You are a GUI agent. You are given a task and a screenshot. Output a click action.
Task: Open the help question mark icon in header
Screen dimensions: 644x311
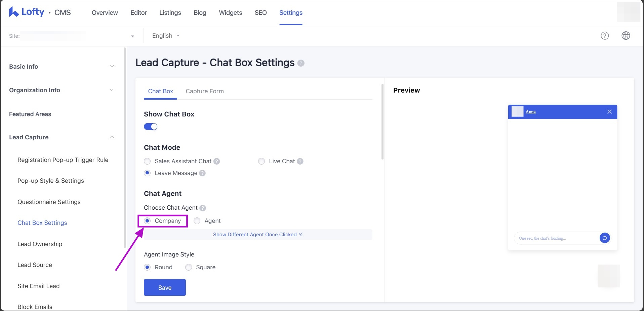tap(605, 36)
